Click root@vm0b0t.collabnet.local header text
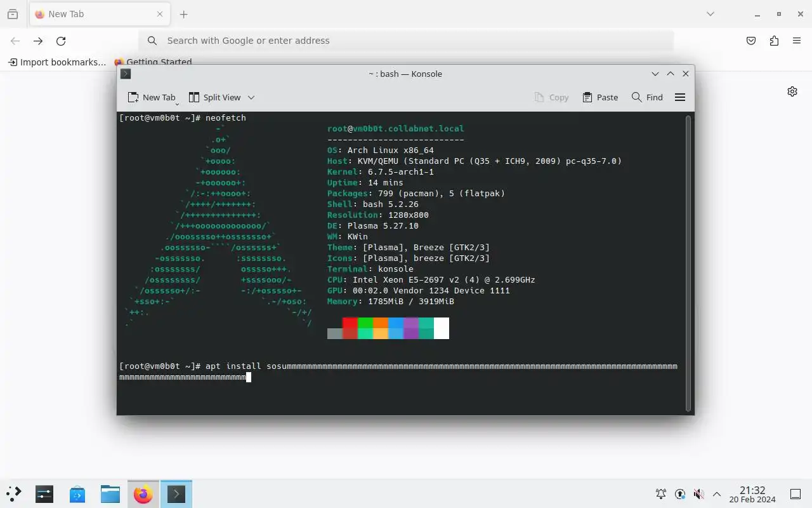This screenshot has width=812, height=508. click(x=396, y=129)
